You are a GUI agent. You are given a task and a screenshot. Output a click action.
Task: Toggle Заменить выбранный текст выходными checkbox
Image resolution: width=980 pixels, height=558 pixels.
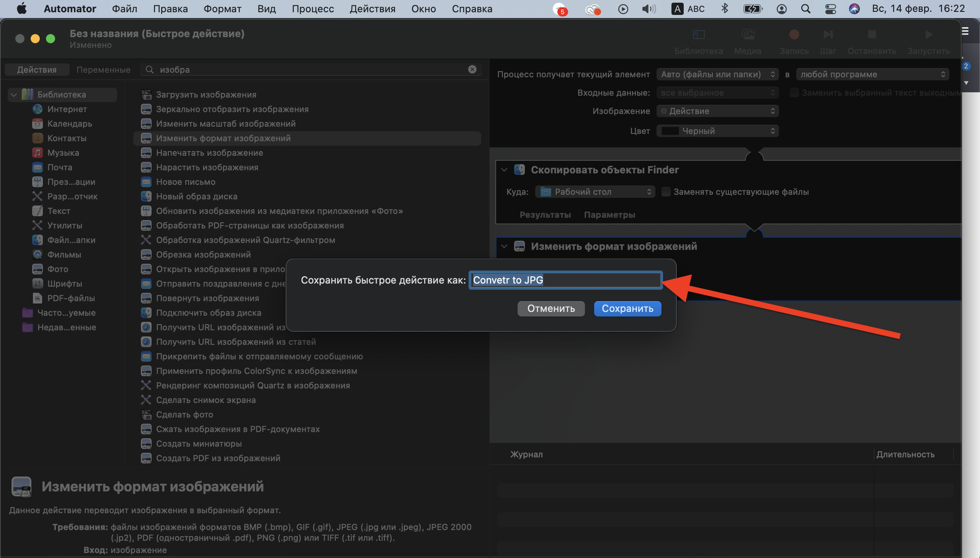[794, 93]
